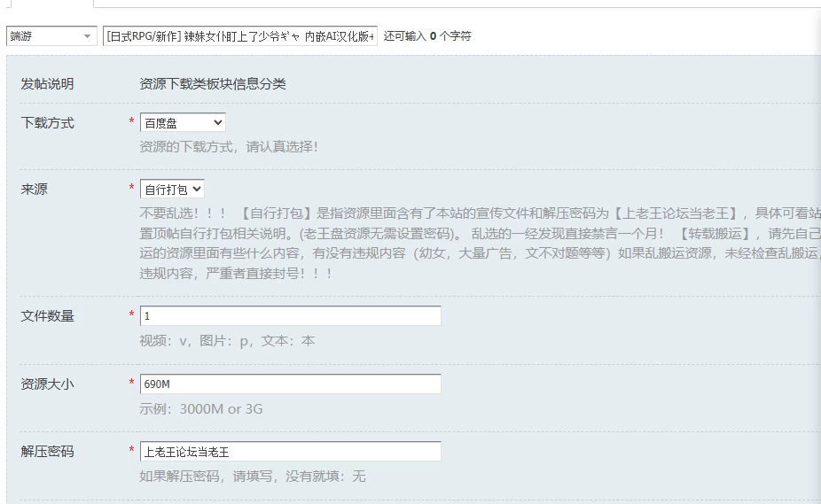
Task: Open the 端游 category dropdown
Action: [51, 36]
